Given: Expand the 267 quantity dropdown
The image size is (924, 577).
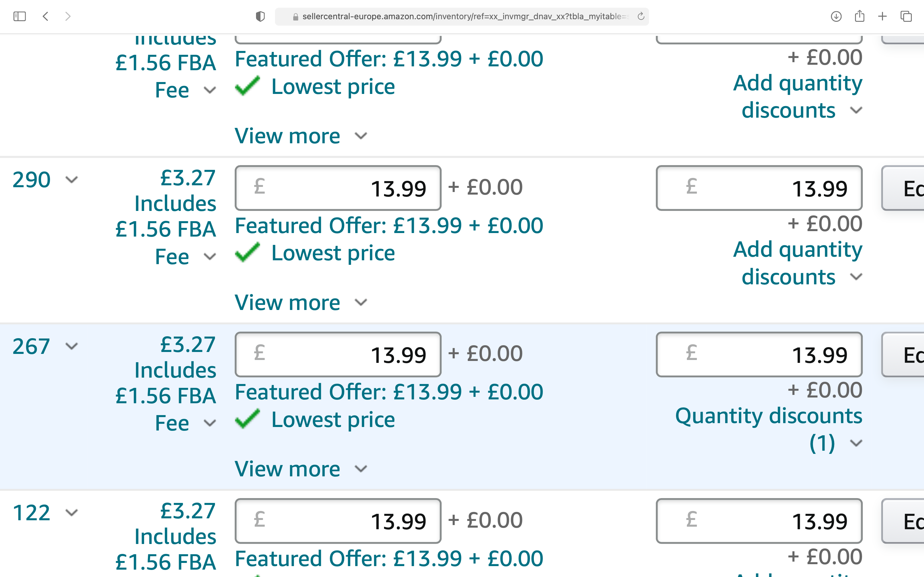Looking at the screenshot, I should point(45,347).
